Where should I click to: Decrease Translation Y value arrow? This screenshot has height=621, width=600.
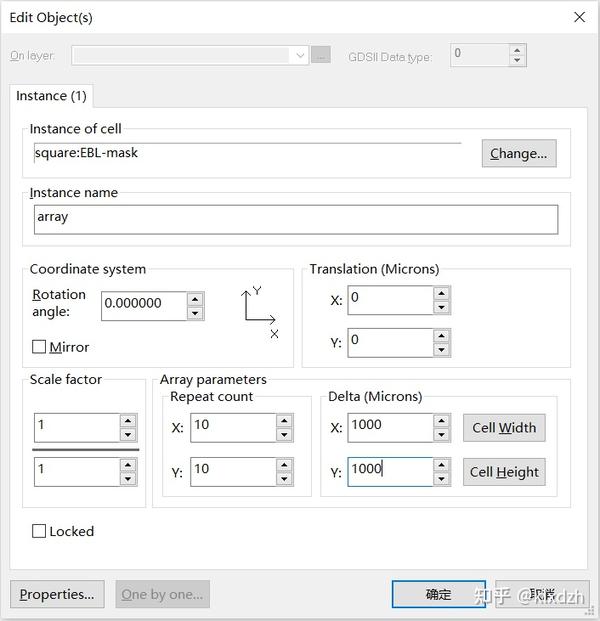coord(442,349)
